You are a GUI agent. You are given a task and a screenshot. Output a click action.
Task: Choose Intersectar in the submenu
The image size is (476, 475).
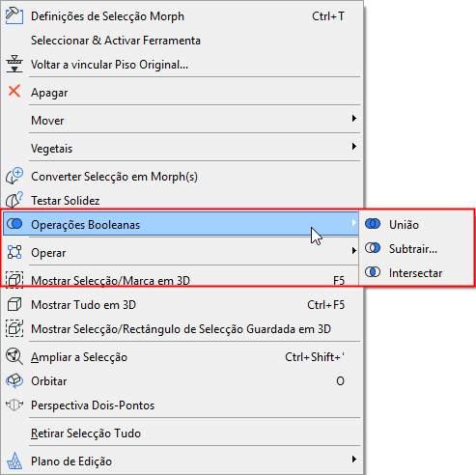pos(416,272)
